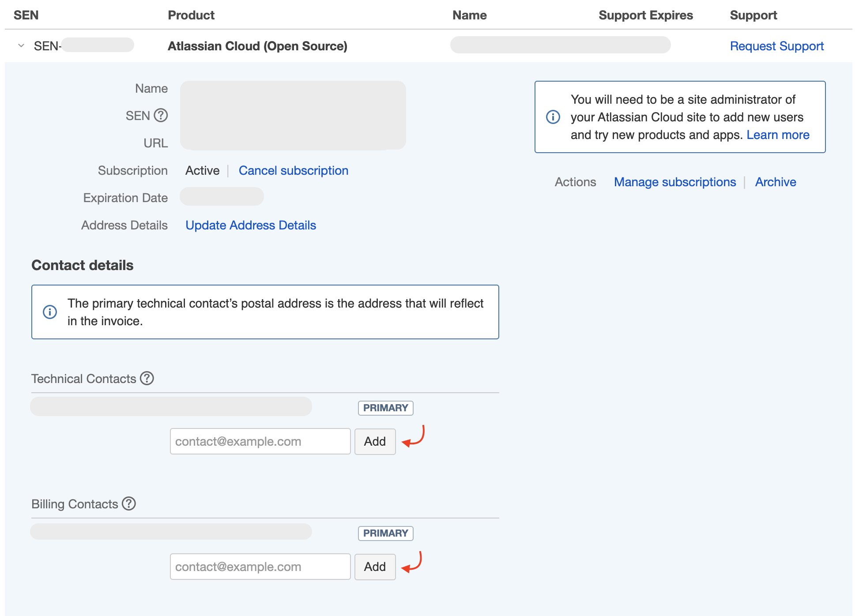Click the Product column header

[x=191, y=15]
